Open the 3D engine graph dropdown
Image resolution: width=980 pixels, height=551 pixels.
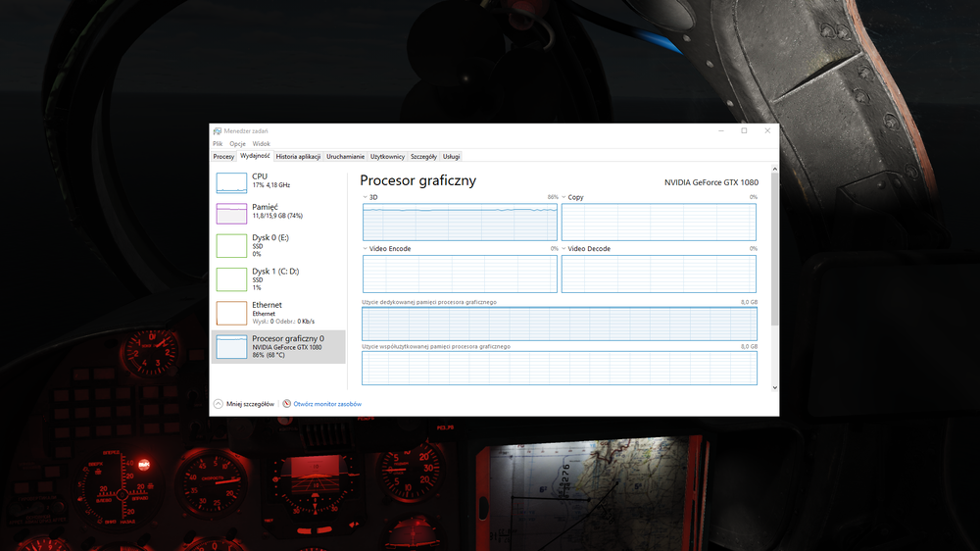point(365,198)
